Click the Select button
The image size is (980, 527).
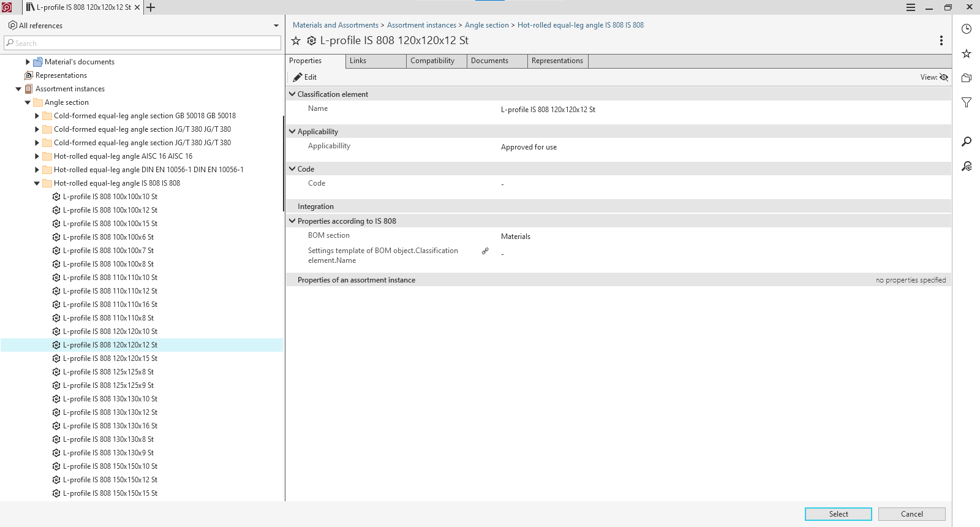[x=838, y=514]
